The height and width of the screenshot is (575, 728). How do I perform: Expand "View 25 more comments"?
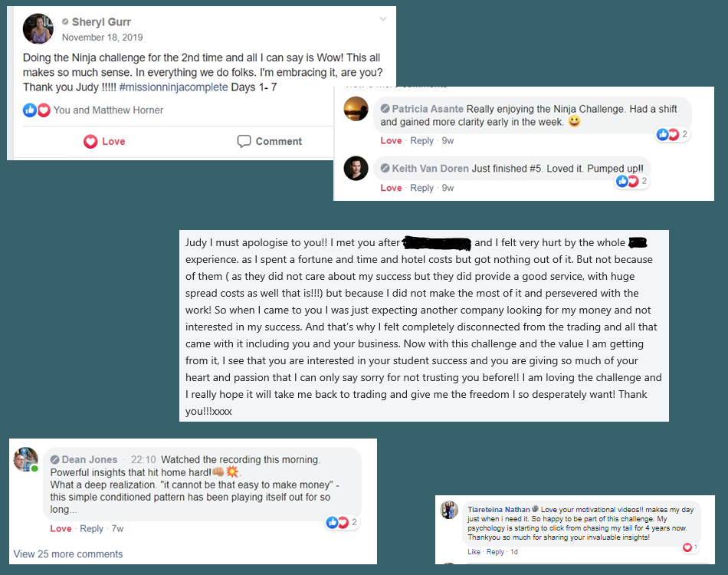tap(68, 554)
